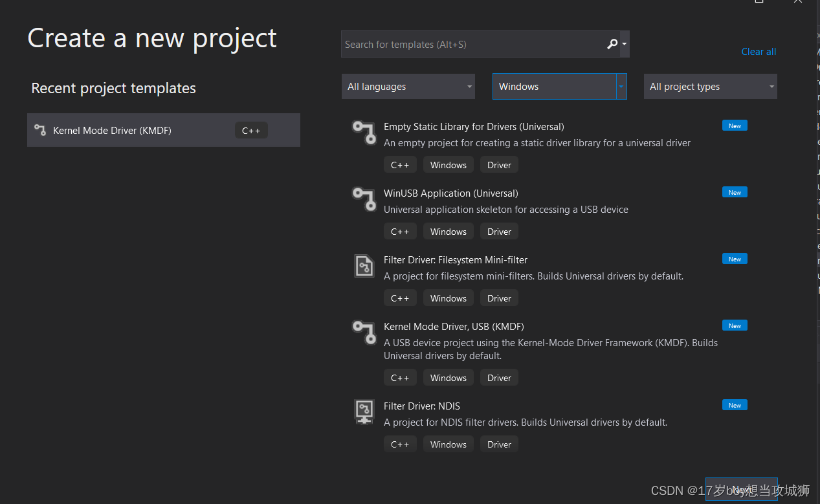The height and width of the screenshot is (504, 820).
Task: Click the Empty Static Library template gear icon
Action: coord(364,133)
